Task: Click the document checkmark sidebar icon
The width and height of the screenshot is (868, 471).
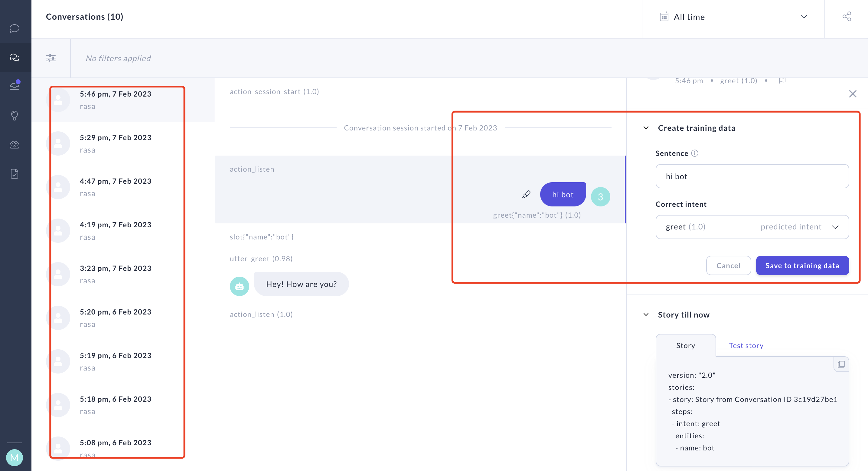Action: [15, 174]
